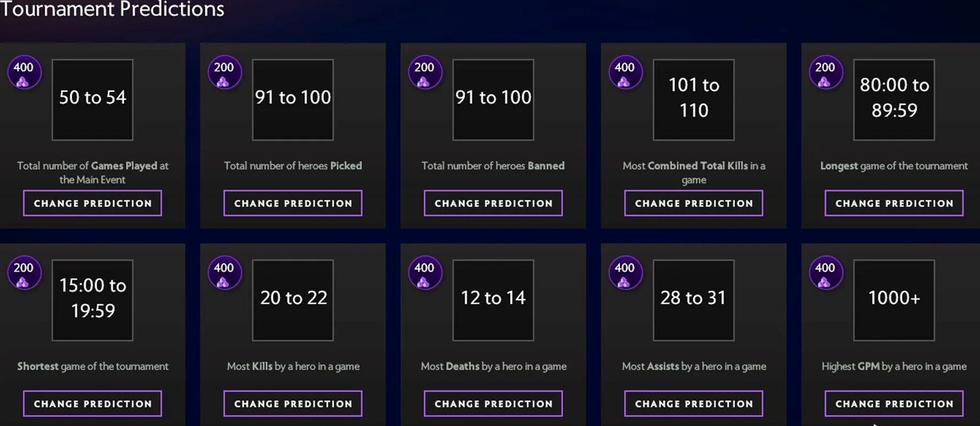
Task: Change prediction for Longest game of tournament
Action: coord(894,203)
